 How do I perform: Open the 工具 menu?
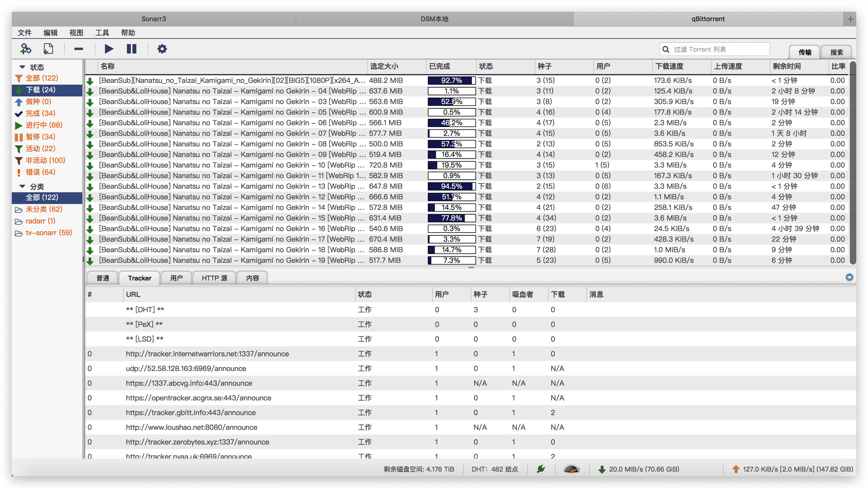(102, 33)
